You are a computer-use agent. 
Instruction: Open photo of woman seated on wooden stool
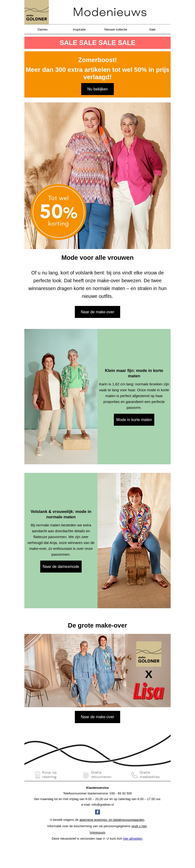pos(134,541)
